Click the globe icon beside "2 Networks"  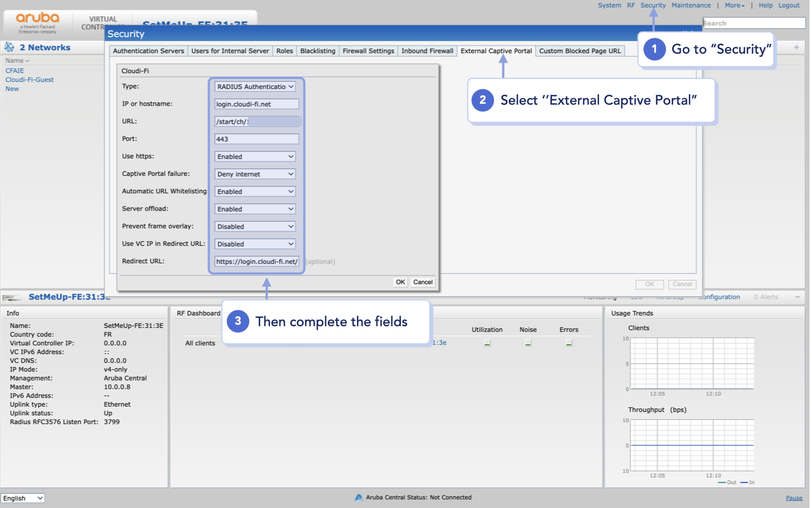[x=10, y=47]
